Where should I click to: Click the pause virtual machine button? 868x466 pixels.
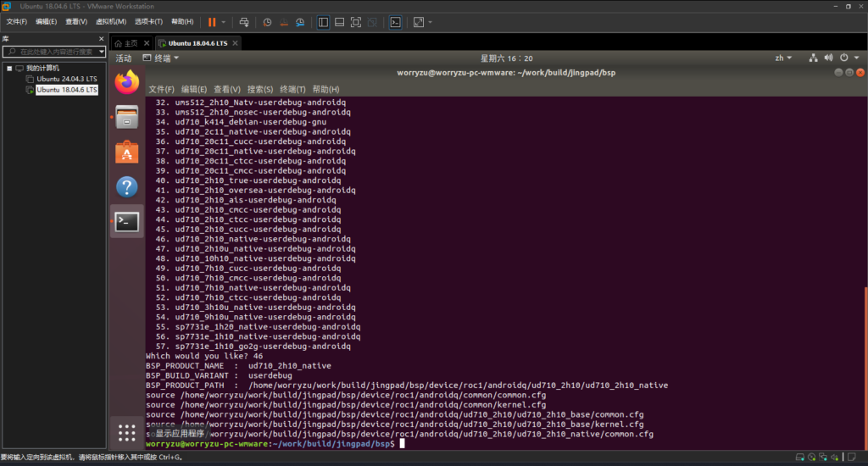(212, 22)
